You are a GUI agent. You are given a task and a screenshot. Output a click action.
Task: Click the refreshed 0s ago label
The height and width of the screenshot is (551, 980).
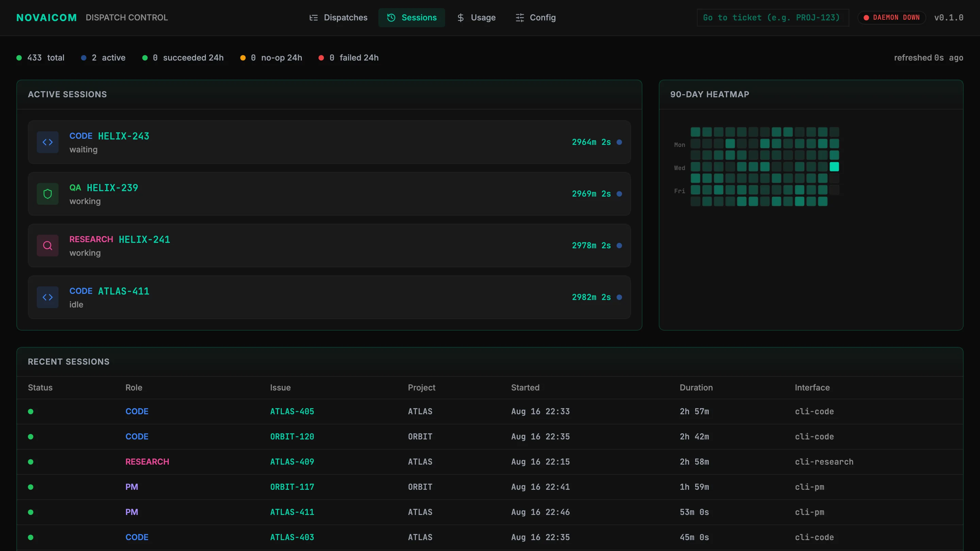click(929, 58)
